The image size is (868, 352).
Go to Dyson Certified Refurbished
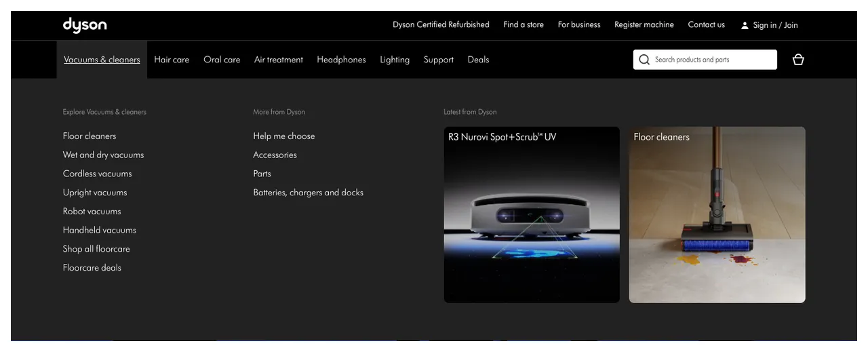441,24
